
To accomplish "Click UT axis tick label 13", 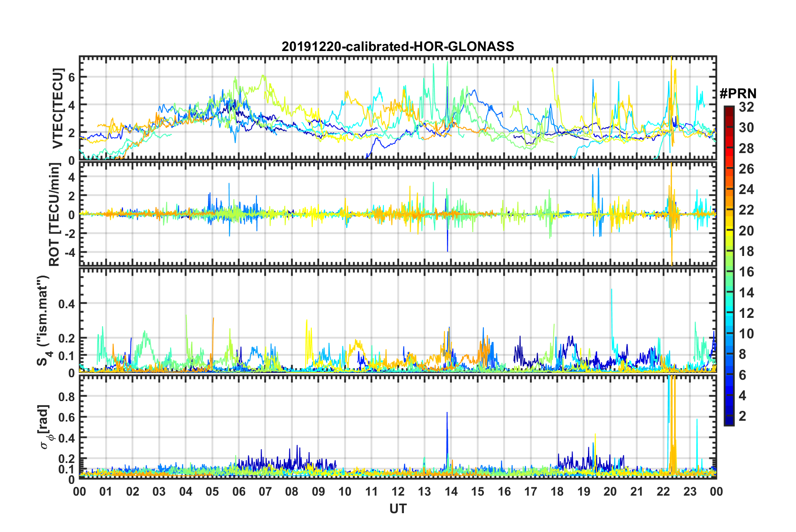I will (x=424, y=491).
